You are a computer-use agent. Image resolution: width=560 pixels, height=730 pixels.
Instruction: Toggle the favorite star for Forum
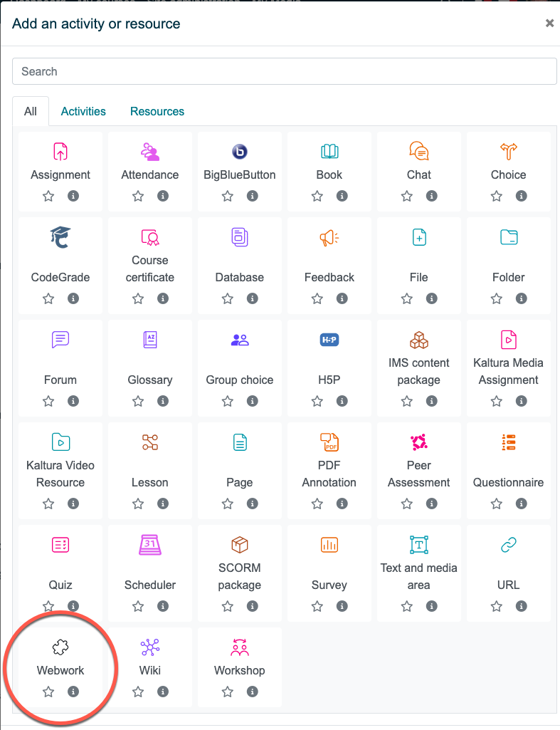click(48, 401)
